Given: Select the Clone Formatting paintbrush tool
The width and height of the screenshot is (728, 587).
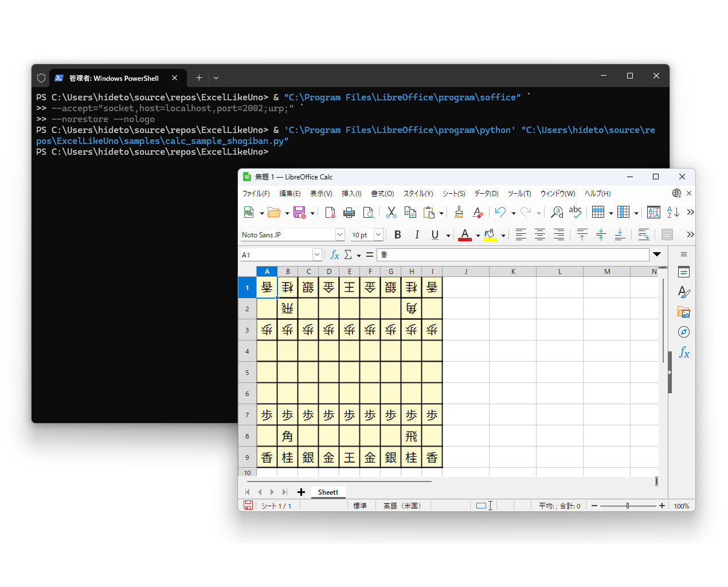Looking at the screenshot, I should [459, 213].
